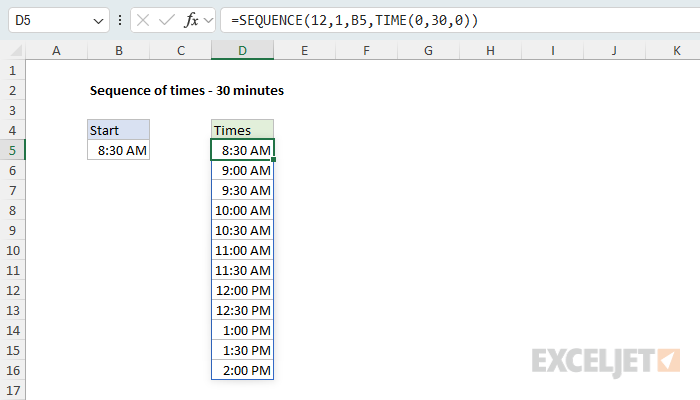700x400 pixels.
Task: Click cell D5 showing 8:30 AM
Action: (x=242, y=150)
